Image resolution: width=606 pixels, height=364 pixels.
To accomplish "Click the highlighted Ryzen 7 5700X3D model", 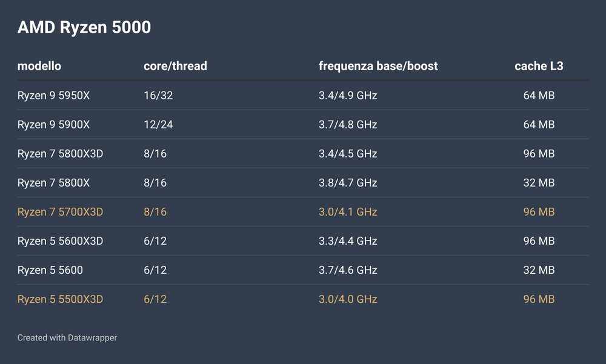I will click(x=60, y=212).
